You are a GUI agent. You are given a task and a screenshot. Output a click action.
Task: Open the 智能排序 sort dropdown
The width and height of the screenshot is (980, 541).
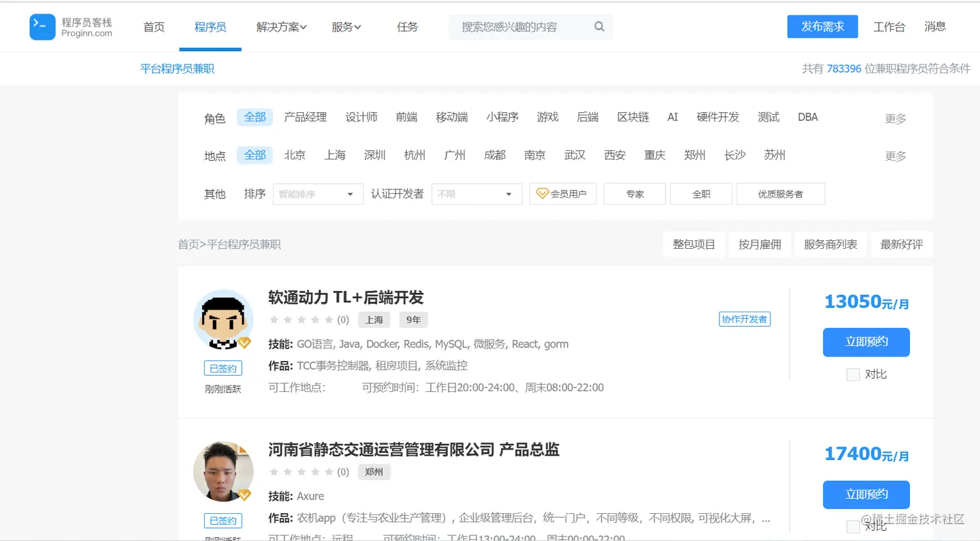pyautogui.click(x=318, y=194)
